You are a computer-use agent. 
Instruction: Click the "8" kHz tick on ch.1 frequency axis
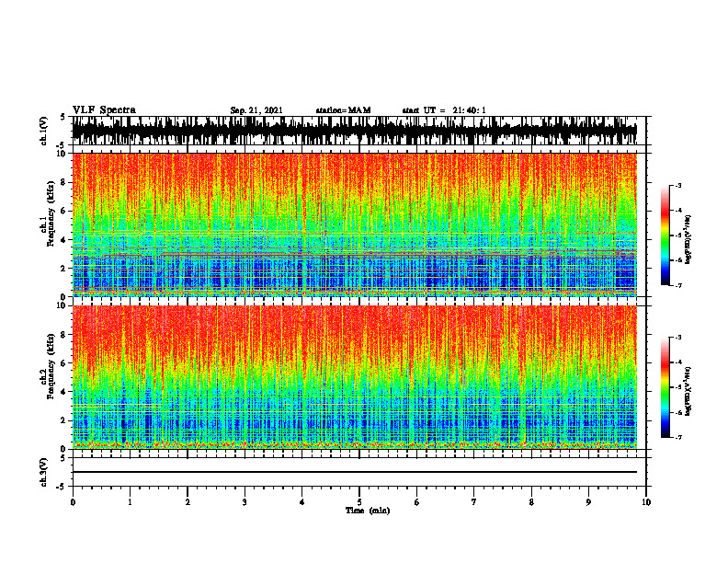pos(64,182)
